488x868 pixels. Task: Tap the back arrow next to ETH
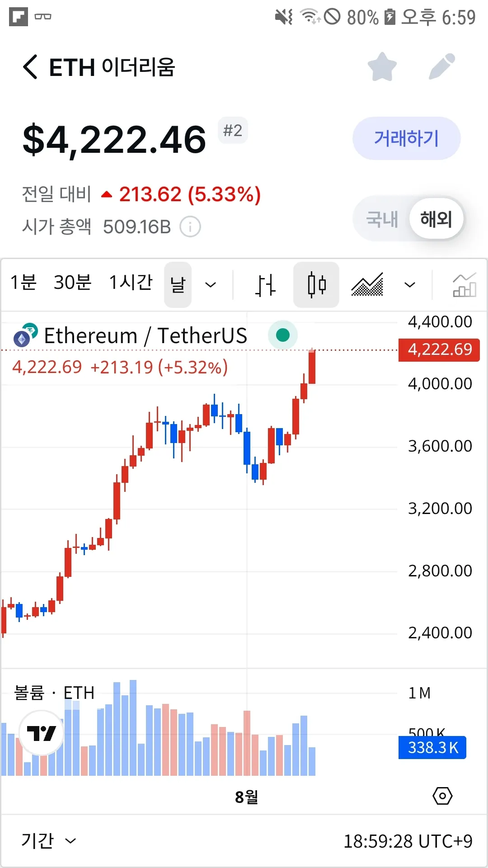point(30,67)
